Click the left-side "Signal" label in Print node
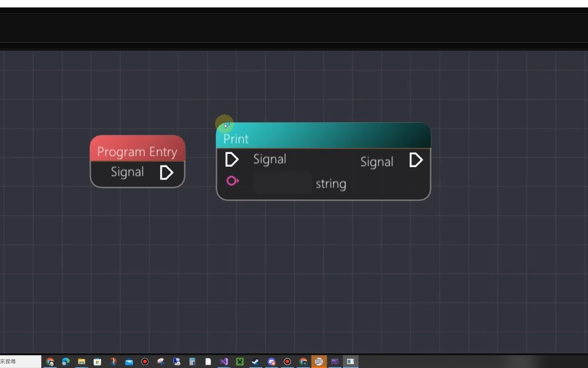 point(269,159)
